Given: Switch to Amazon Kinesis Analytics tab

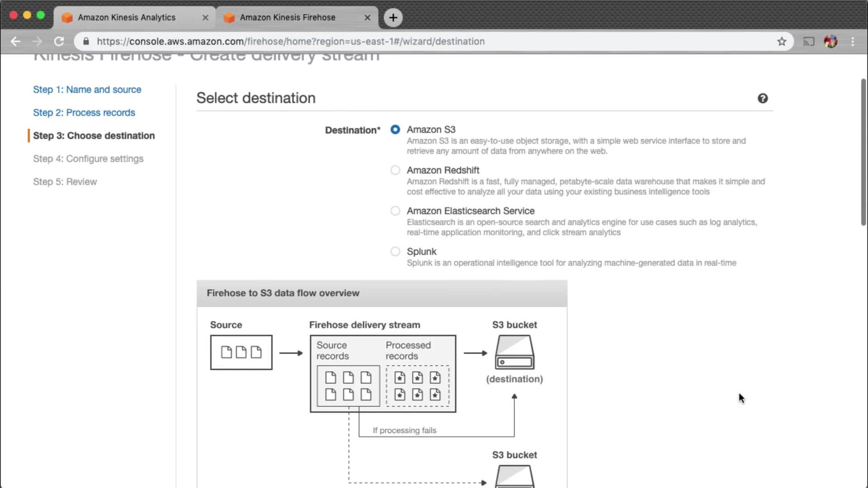Looking at the screenshot, I should (x=127, y=18).
